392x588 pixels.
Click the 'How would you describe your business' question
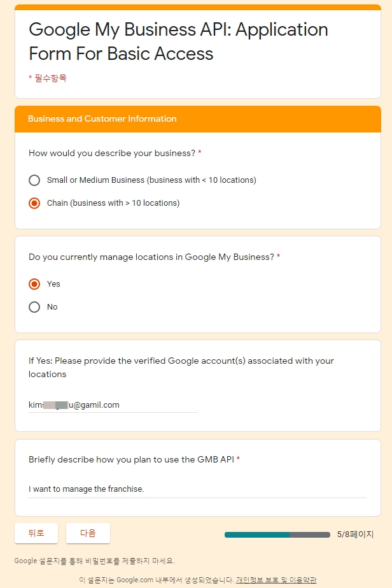point(111,153)
